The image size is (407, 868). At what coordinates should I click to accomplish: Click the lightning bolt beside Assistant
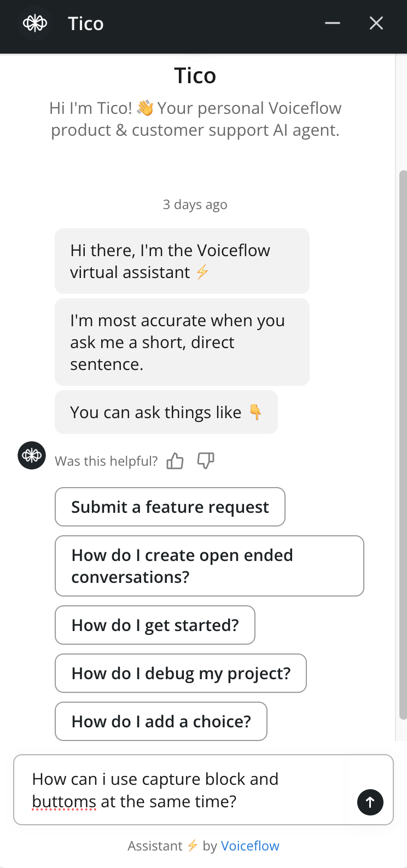coord(192,846)
